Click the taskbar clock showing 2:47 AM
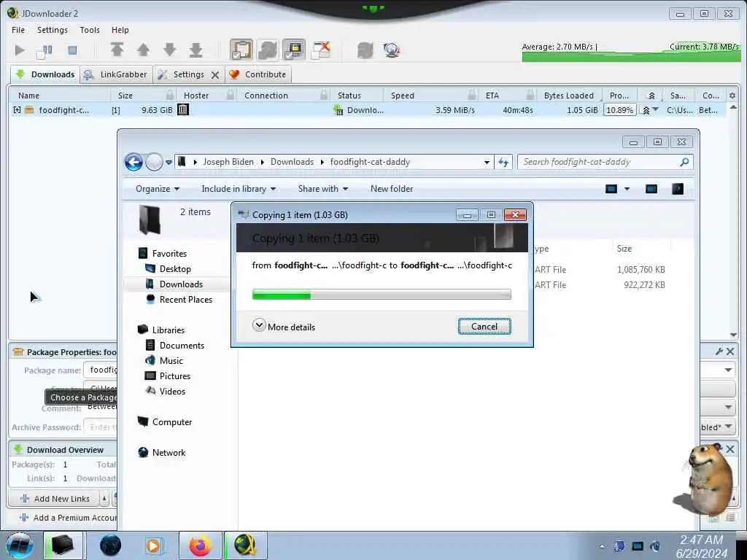 [701, 546]
